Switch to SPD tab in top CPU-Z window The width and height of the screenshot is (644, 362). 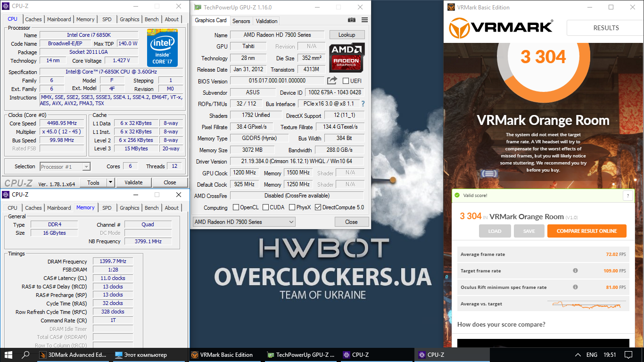coord(107,19)
